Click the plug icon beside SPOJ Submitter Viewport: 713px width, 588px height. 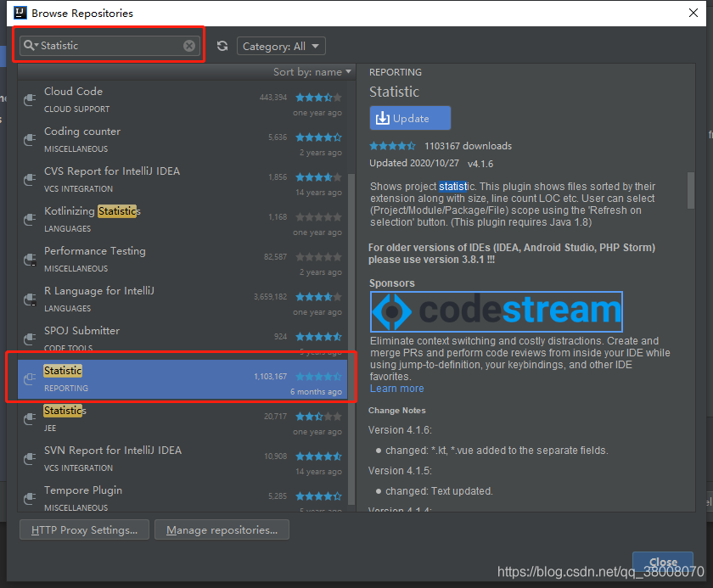point(30,339)
